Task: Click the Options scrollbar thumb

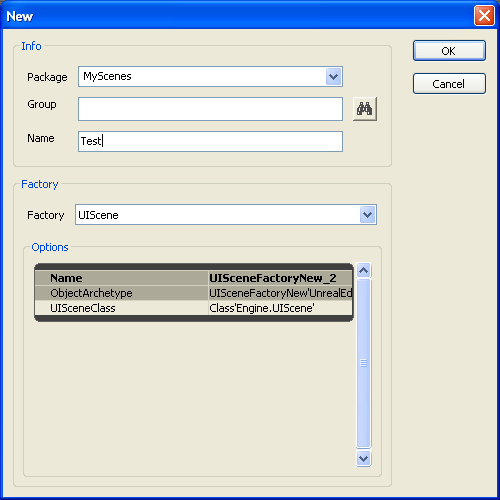Action: (x=363, y=363)
